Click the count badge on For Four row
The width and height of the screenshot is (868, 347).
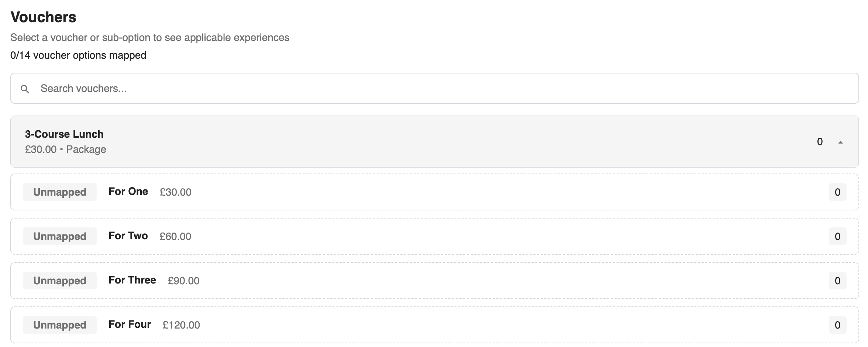(x=837, y=325)
